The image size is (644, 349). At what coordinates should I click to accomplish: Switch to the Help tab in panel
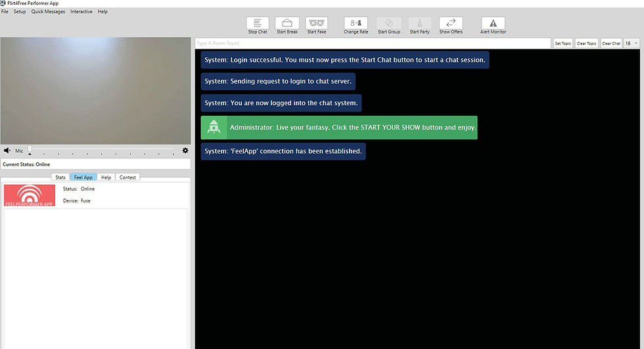(106, 177)
